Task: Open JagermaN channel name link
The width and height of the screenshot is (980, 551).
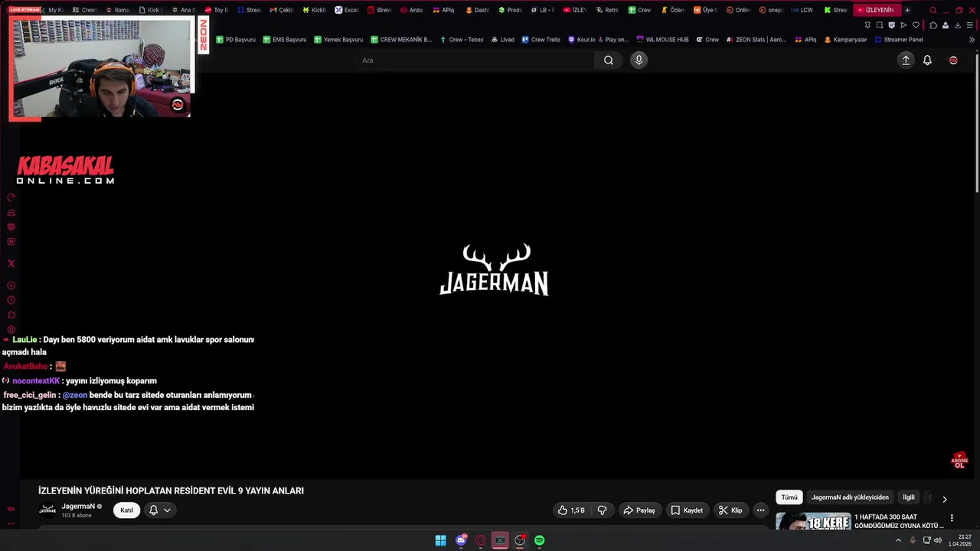Action: coord(78,507)
